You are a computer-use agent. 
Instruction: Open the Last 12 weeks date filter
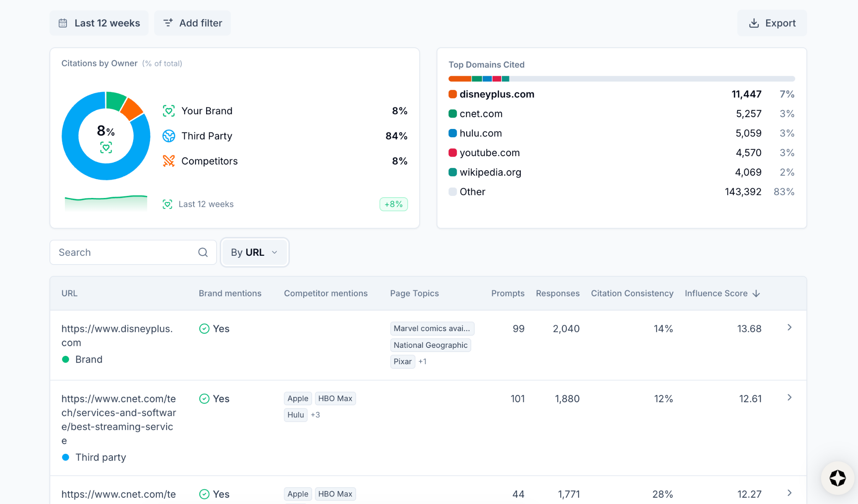(x=99, y=23)
